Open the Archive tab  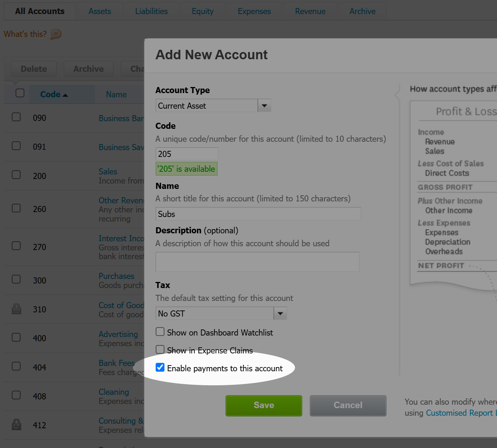[363, 11]
